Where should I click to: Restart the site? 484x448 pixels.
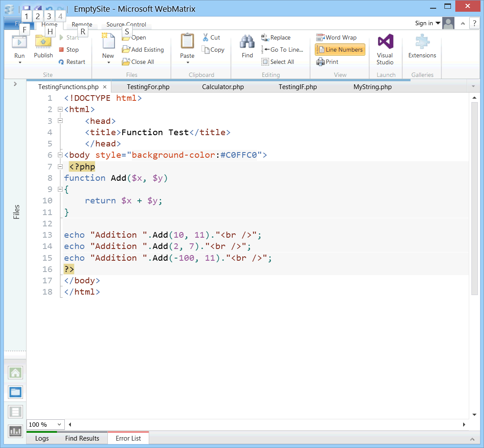72,62
